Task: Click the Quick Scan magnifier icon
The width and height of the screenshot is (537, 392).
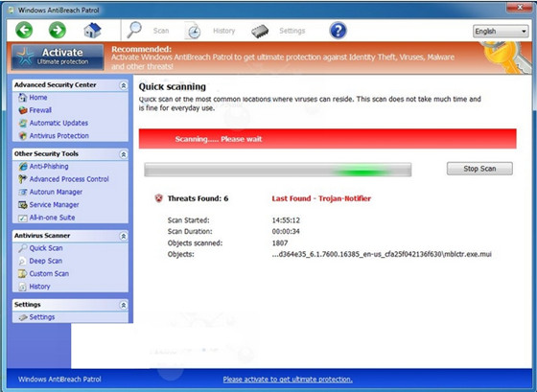Action: (x=23, y=248)
